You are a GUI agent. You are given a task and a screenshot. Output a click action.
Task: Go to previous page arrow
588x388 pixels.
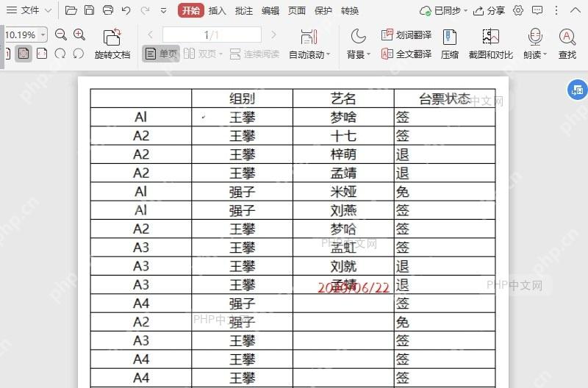coord(150,35)
